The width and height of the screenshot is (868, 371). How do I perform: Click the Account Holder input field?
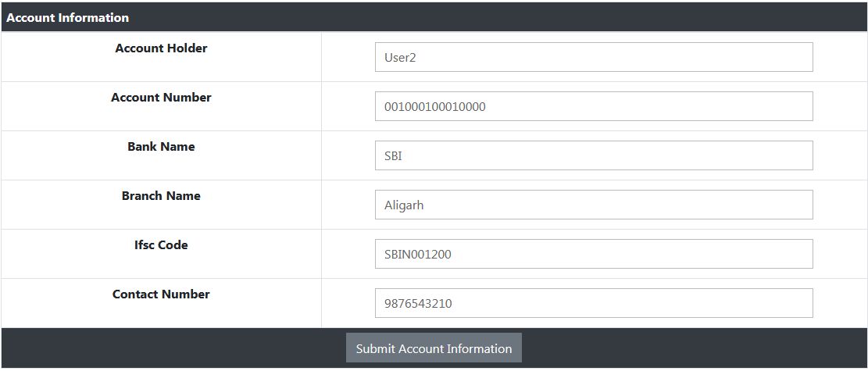click(x=594, y=57)
